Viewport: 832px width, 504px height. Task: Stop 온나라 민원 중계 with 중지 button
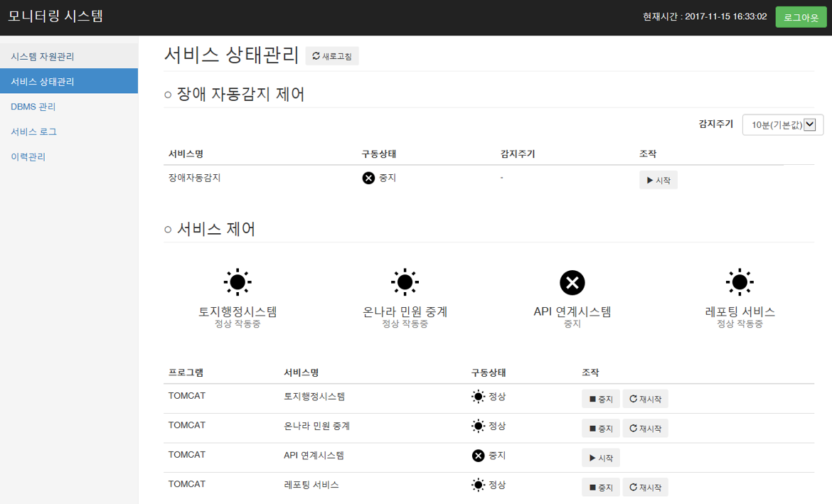(x=601, y=429)
